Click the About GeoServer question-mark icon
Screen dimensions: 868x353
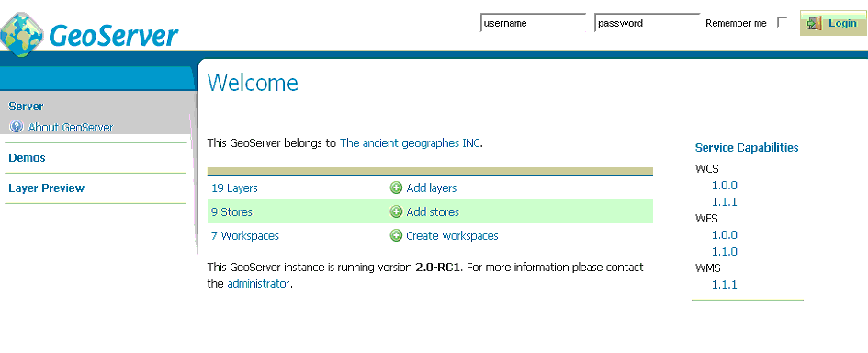17,127
